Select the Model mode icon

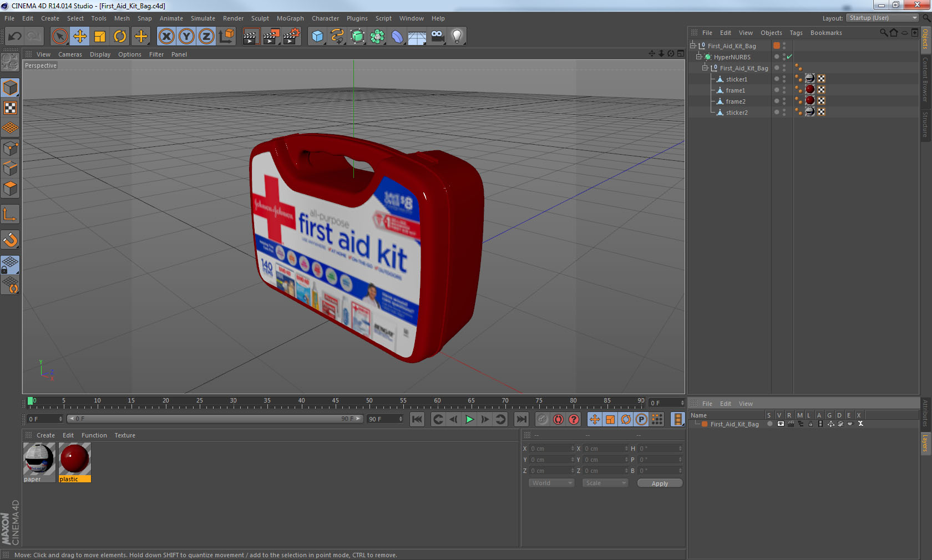point(10,88)
